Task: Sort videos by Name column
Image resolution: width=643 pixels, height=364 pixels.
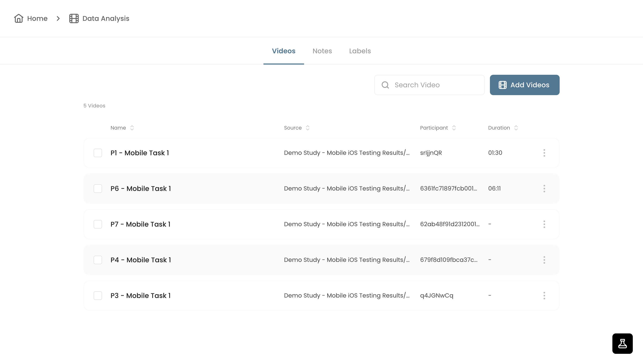Action: tap(132, 128)
